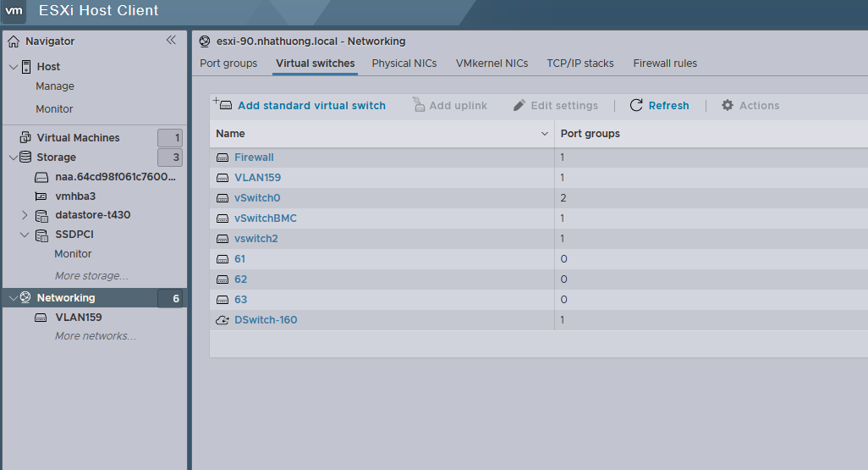This screenshot has width=868, height=470.
Task: Click the VMware vm logo icon
Action: pos(14,11)
